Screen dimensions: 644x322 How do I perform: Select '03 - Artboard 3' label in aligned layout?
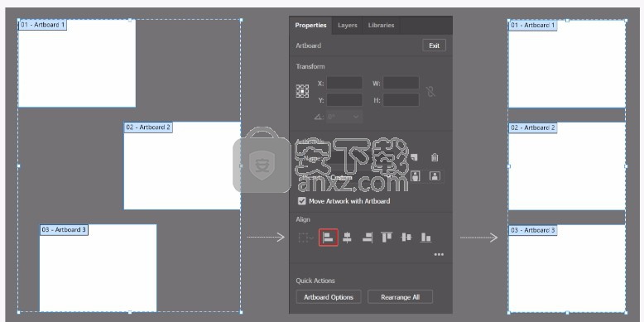pos(532,230)
